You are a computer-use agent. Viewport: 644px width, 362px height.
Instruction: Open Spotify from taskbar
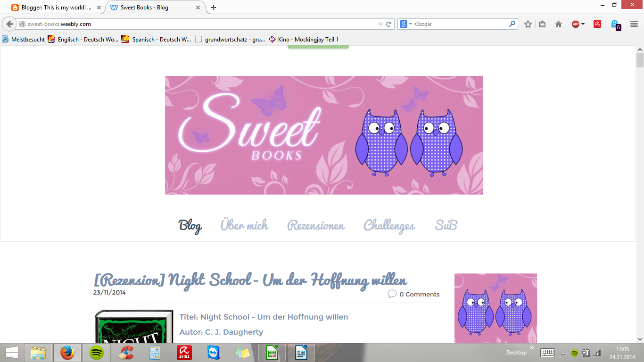[x=97, y=353]
